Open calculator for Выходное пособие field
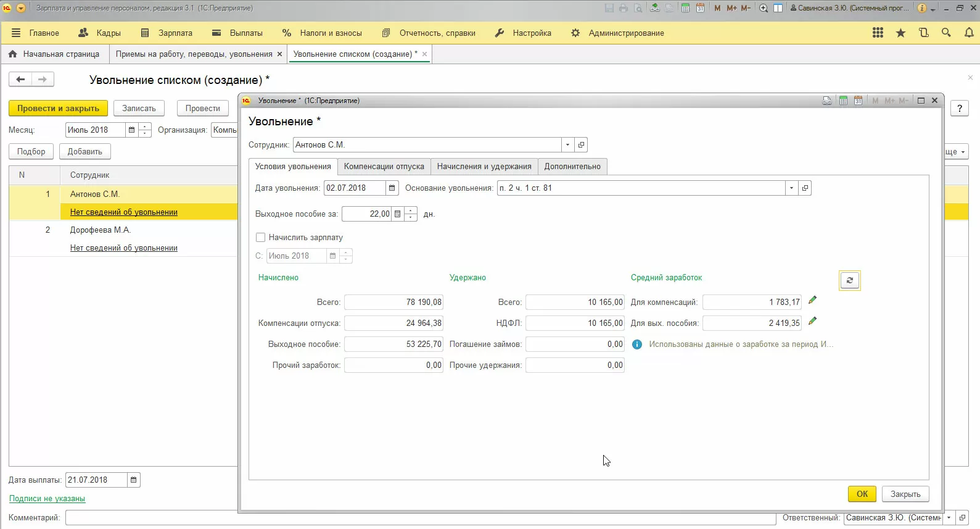The width and height of the screenshot is (980, 529). tap(398, 214)
